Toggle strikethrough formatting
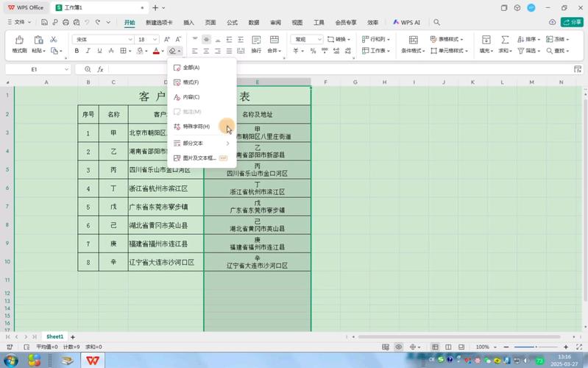 (x=111, y=51)
